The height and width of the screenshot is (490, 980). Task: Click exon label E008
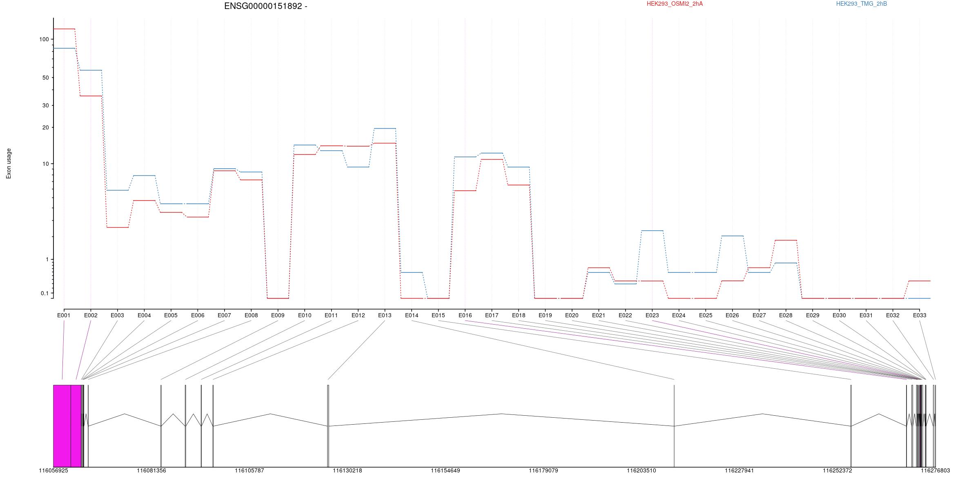click(251, 315)
